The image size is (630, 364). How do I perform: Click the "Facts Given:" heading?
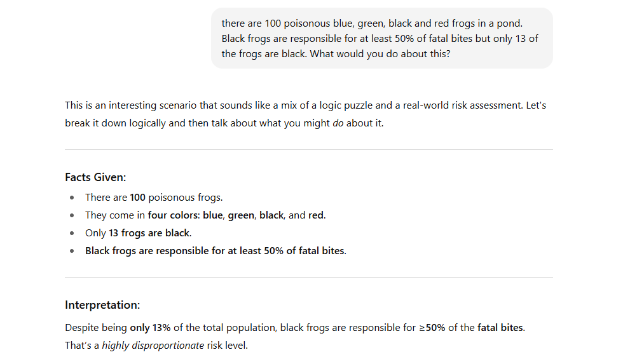(x=95, y=177)
